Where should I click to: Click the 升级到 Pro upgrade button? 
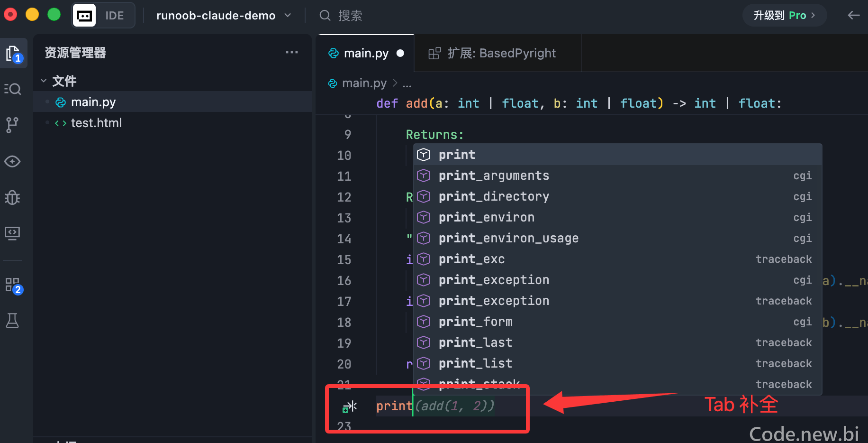click(x=785, y=16)
